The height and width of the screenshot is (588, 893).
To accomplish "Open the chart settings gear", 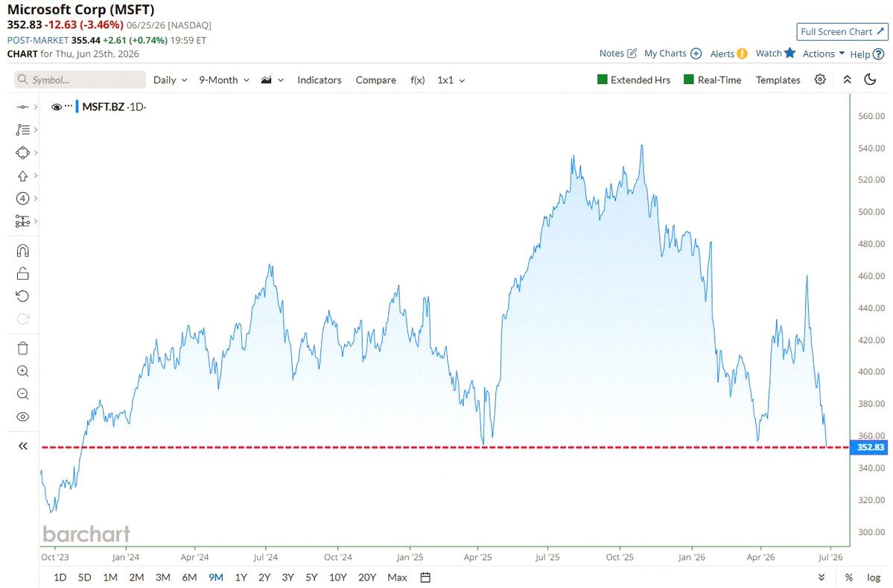I will (x=820, y=80).
